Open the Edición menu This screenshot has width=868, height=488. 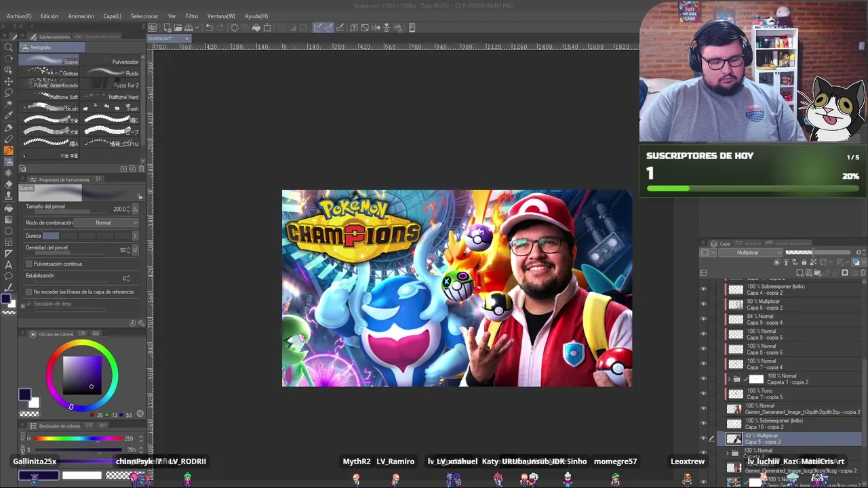tap(50, 16)
